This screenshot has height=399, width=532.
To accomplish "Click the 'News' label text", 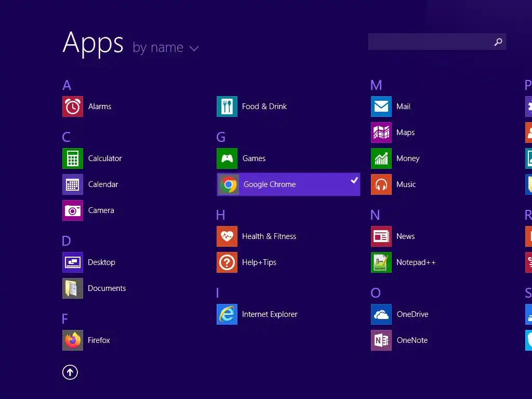I will pos(405,236).
